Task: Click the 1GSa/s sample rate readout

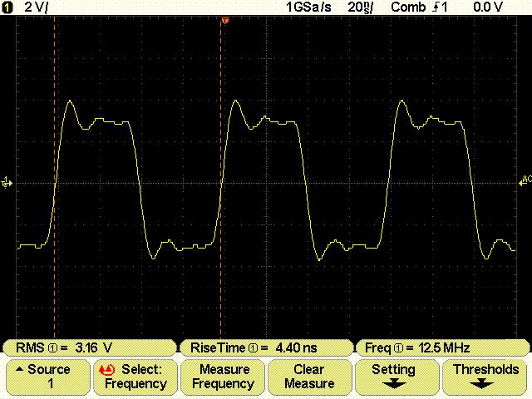Action: coord(308,7)
